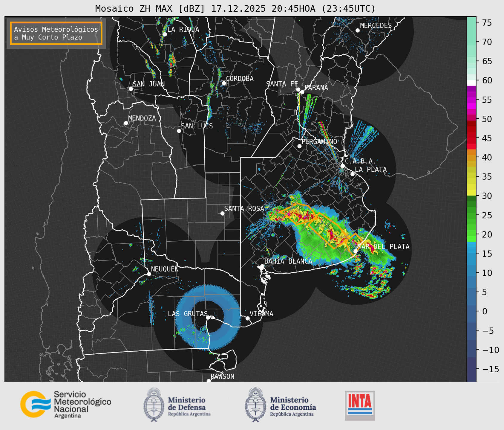504x430 pixels.
Task: Click the BAHÍA BLANCA city marker dot
Action: click(x=262, y=266)
